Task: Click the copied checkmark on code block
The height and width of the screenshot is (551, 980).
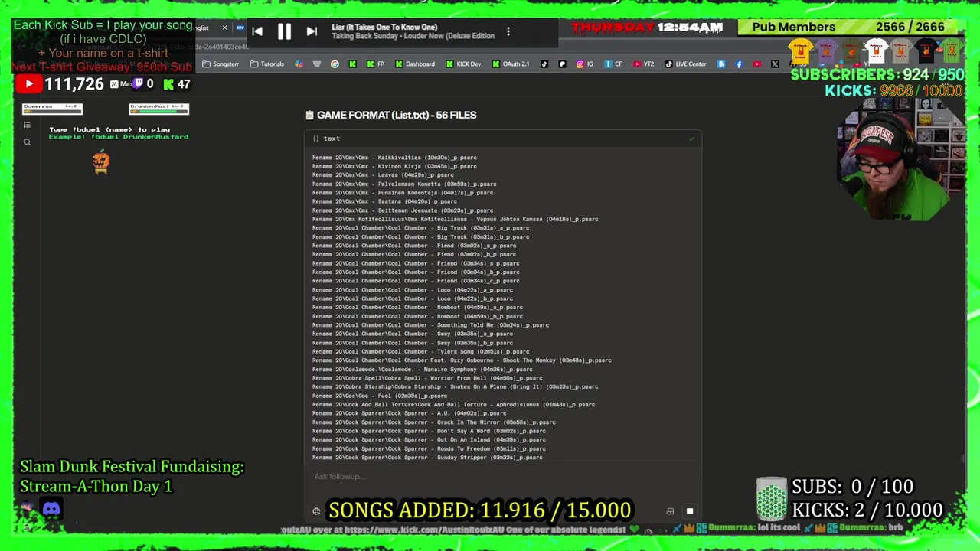Action: [x=691, y=139]
